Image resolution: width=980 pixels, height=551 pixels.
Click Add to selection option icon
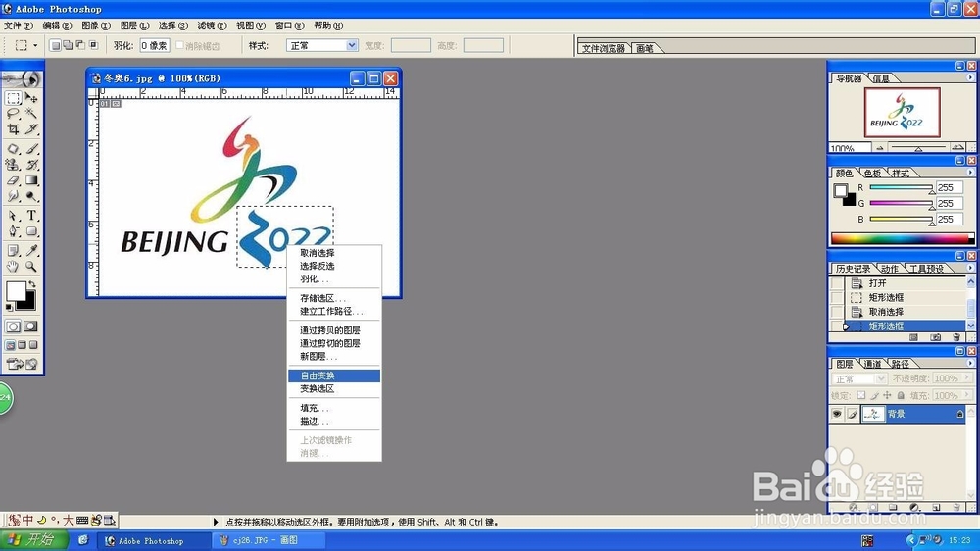pos(68,45)
